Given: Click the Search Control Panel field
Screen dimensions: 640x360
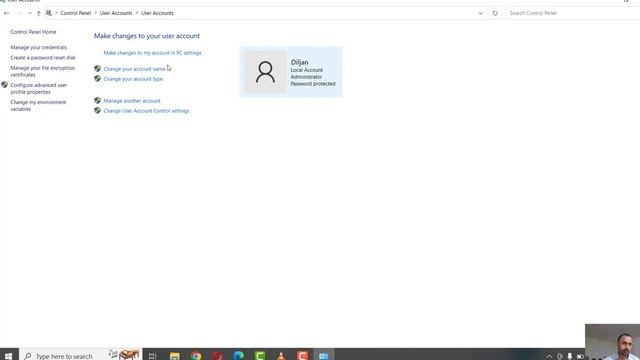Looking at the screenshot, I should click(573, 13).
